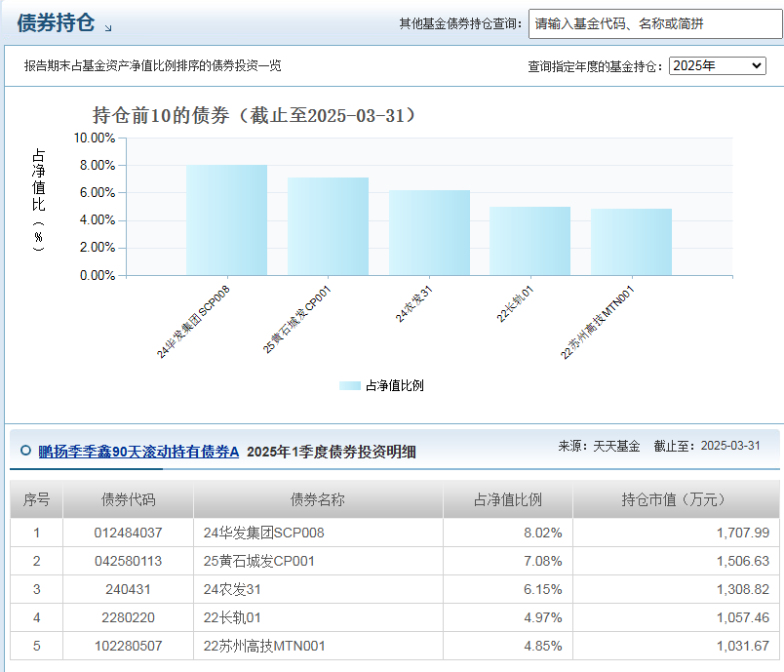Select bond code 240431 cell

click(128, 589)
